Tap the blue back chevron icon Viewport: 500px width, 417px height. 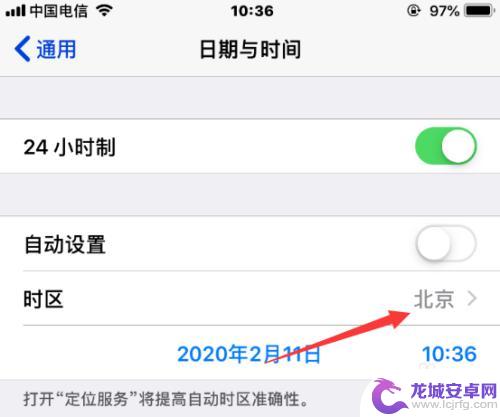(x=23, y=49)
